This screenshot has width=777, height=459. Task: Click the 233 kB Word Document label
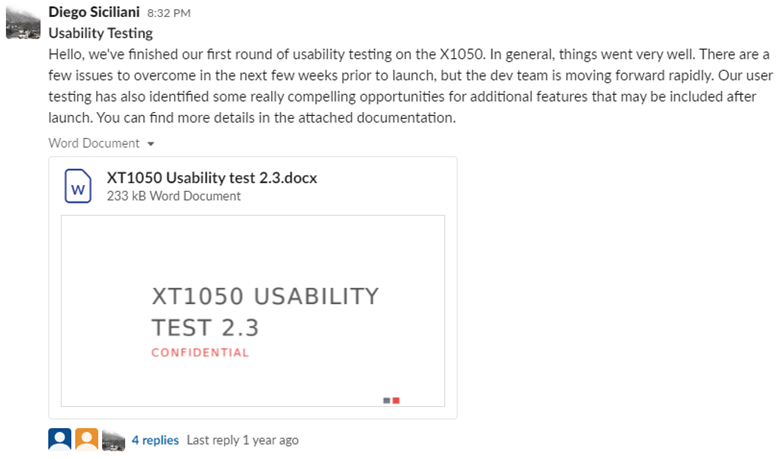pos(173,196)
